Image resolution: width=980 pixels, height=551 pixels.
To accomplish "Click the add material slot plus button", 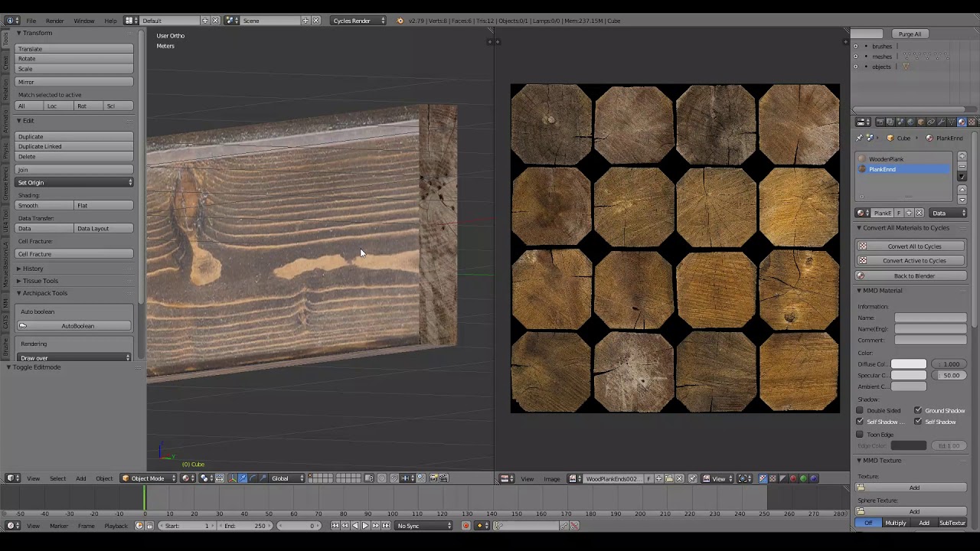I will coord(962,157).
